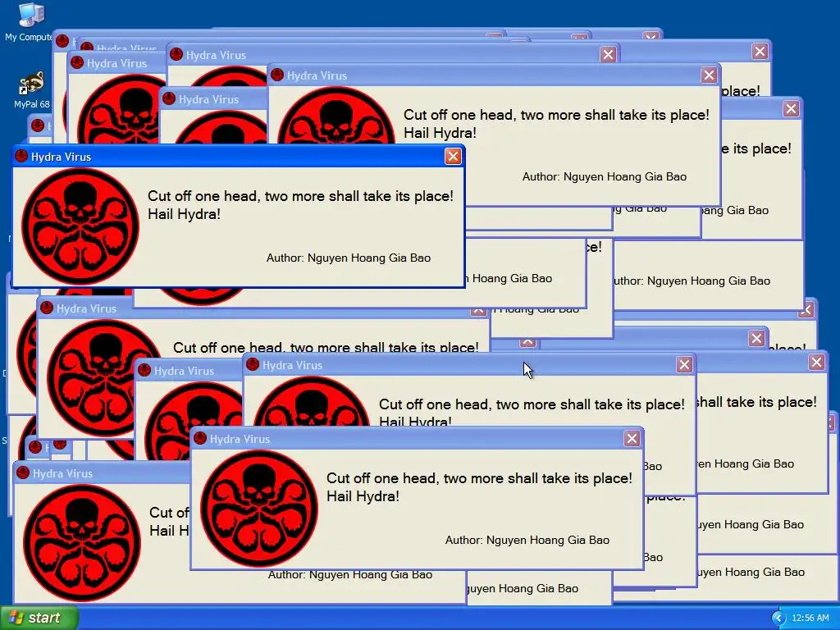Click the 12:56 AM taskbar clock
The image size is (840, 630).
click(x=810, y=618)
